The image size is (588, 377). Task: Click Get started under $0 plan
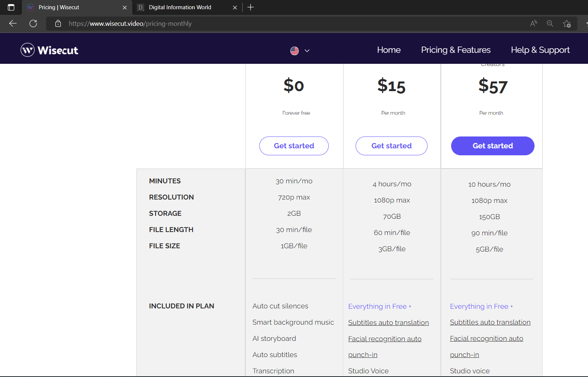tap(294, 146)
